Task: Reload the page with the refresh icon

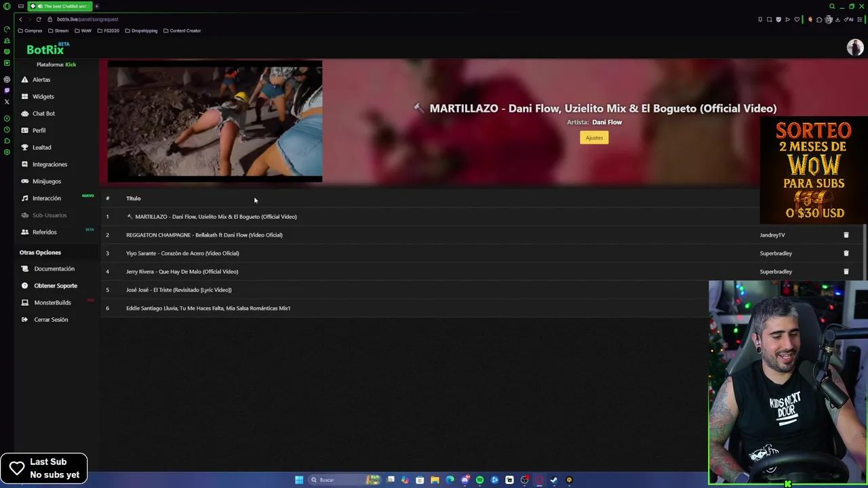Action: click(39, 19)
